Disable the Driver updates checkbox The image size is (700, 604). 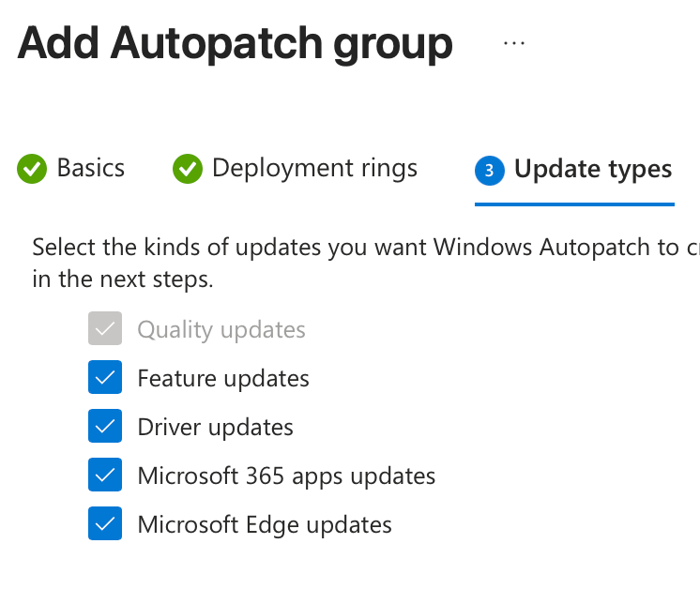pos(105,427)
